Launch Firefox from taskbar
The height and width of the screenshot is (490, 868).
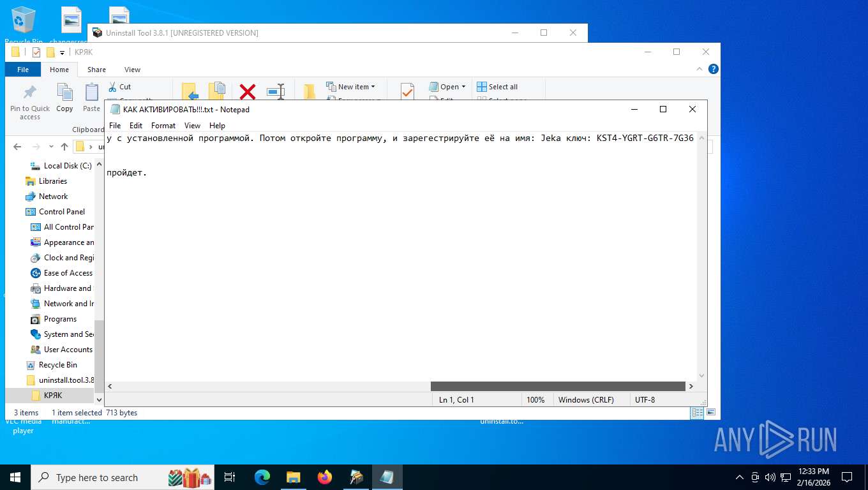click(325, 477)
